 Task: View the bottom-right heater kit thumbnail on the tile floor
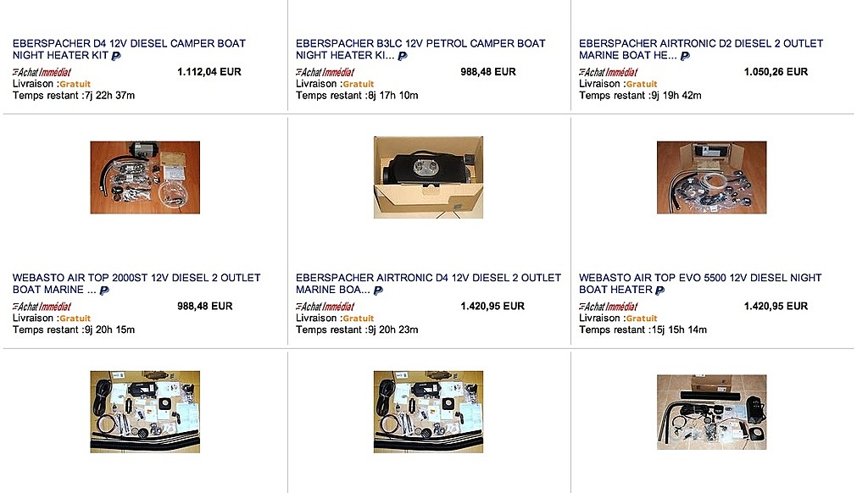click(x=712, y=412)
